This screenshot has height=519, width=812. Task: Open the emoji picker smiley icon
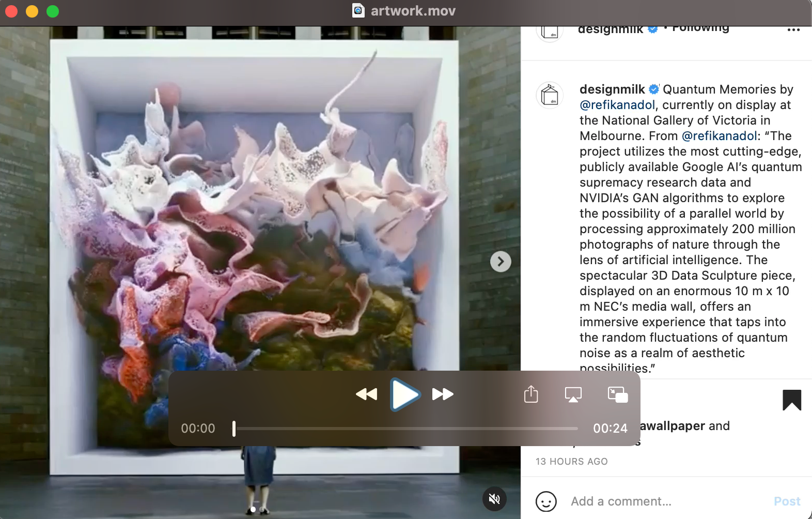tap(546, 501)
